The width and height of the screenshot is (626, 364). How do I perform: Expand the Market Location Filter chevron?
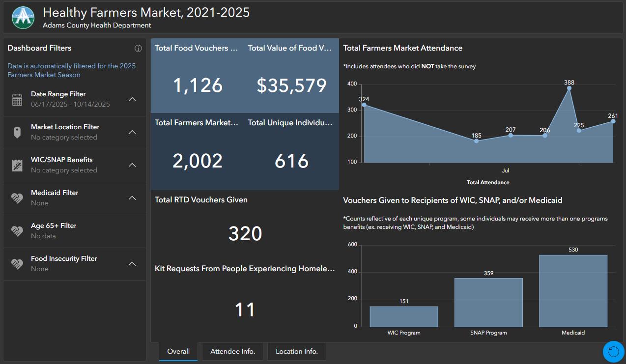coord(132,132)
